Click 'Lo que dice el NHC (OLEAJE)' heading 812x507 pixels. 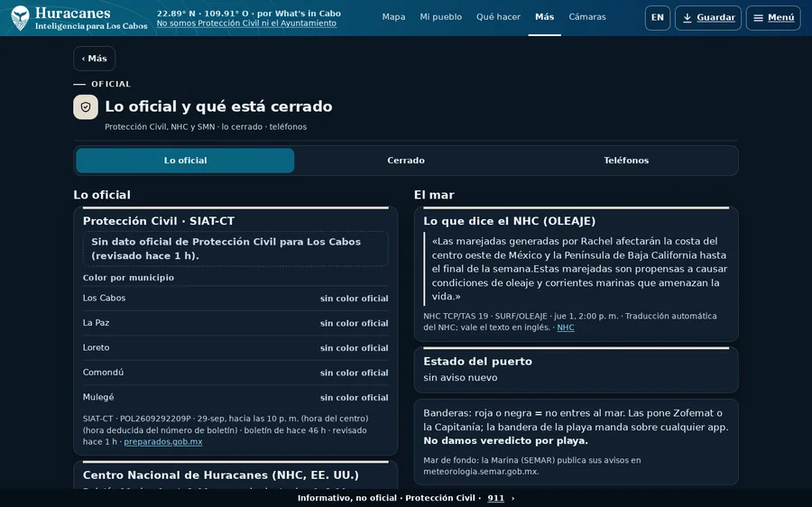point(510,221)
